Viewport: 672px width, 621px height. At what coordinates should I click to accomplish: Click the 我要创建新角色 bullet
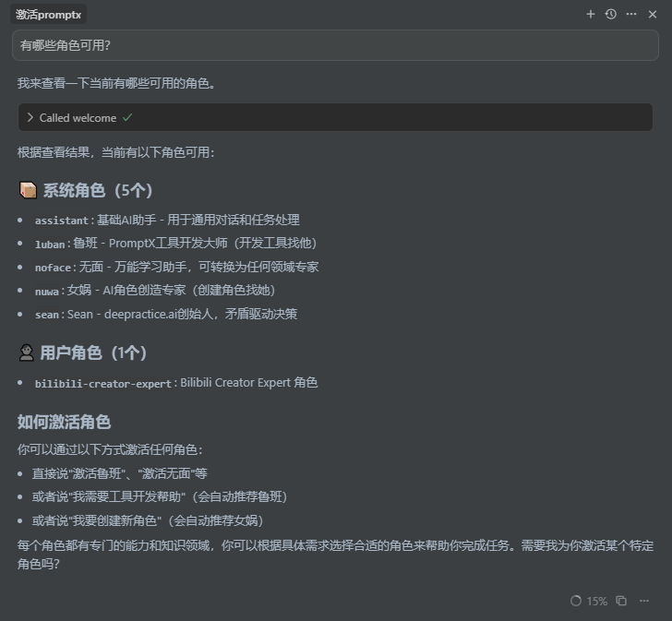[148, 520]
